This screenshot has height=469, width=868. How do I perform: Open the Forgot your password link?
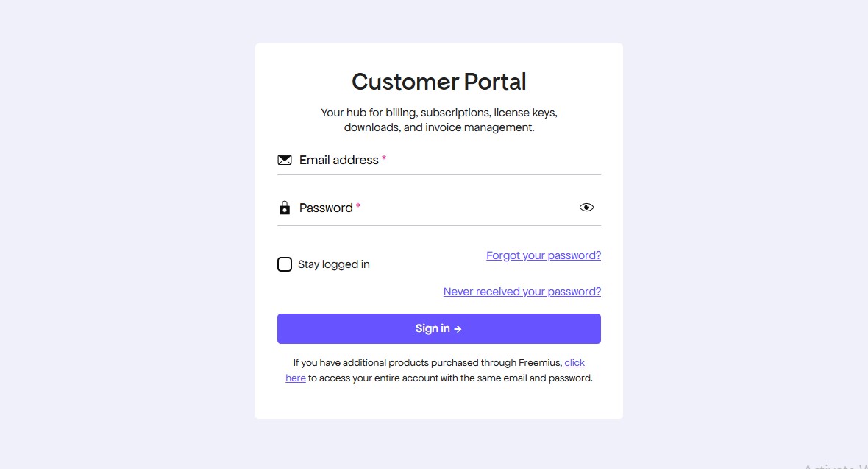pyautogui.click(x=544, y=255)
